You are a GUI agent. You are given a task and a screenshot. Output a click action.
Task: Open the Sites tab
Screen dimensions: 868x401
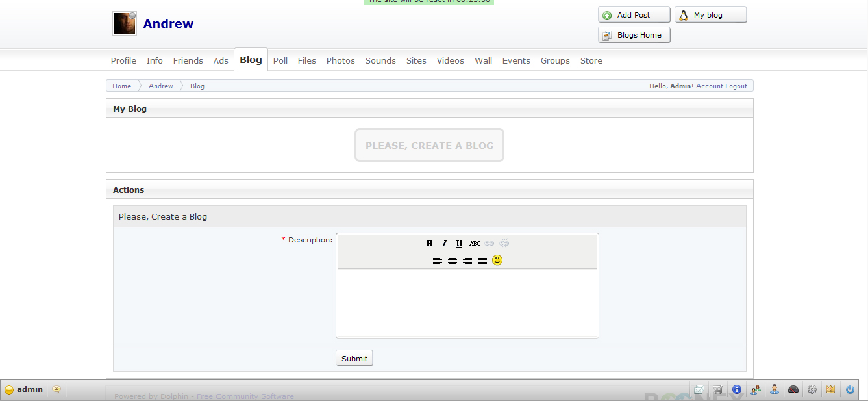point(416,60)
